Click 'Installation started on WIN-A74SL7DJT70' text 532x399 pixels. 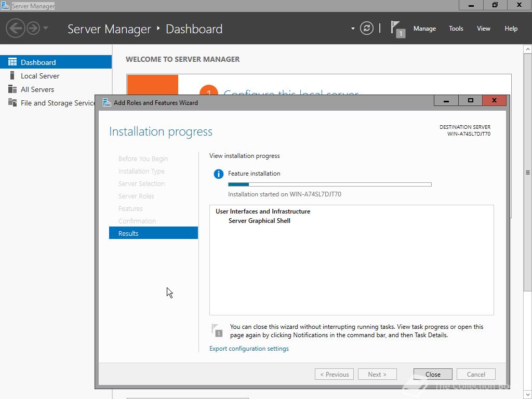pyautogui.click(x=285, y=194)
